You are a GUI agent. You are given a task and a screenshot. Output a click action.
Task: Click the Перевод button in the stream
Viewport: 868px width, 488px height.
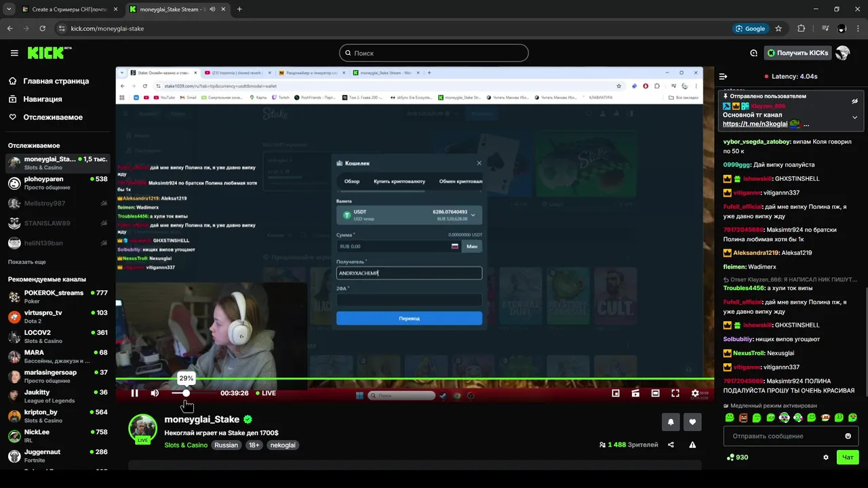(409, 318)
